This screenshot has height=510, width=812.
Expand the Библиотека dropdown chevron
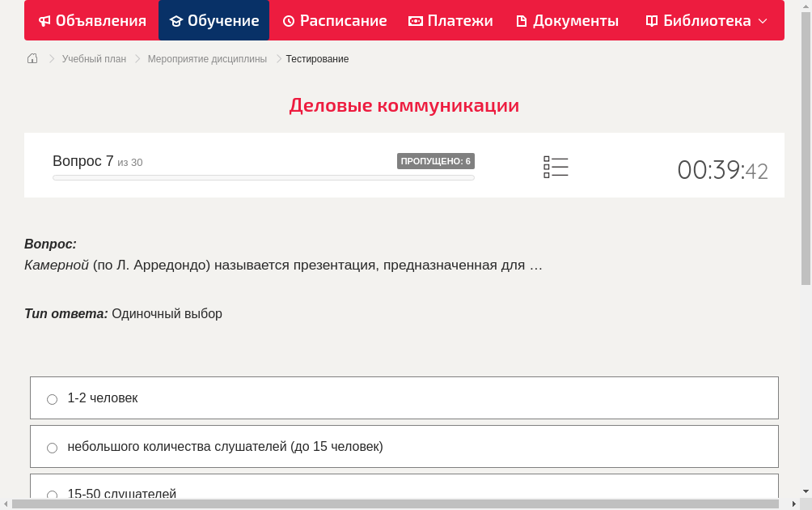pos(763,22)
